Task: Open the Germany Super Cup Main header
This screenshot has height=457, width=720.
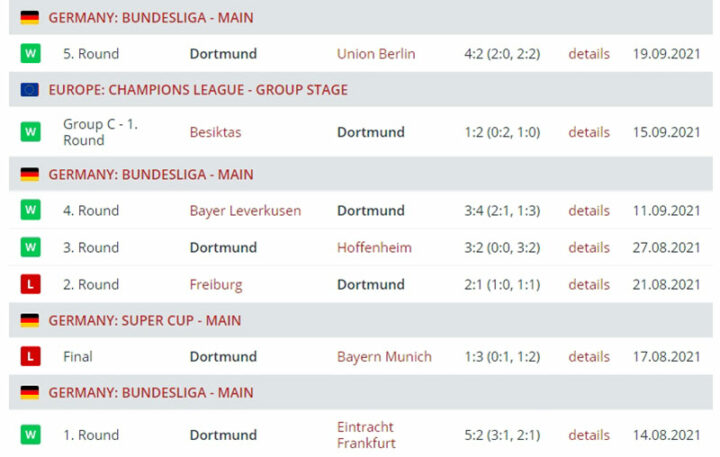Action: tap(145, 321)
